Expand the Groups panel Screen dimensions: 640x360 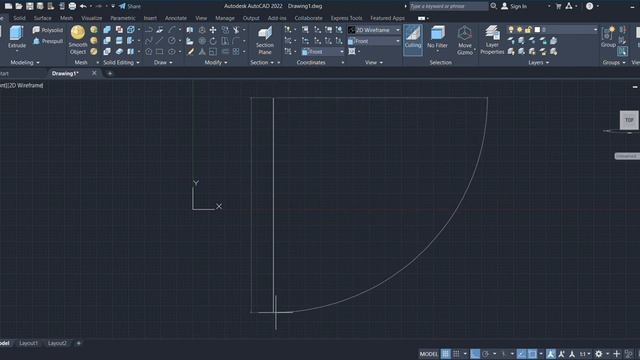point(614,62)
